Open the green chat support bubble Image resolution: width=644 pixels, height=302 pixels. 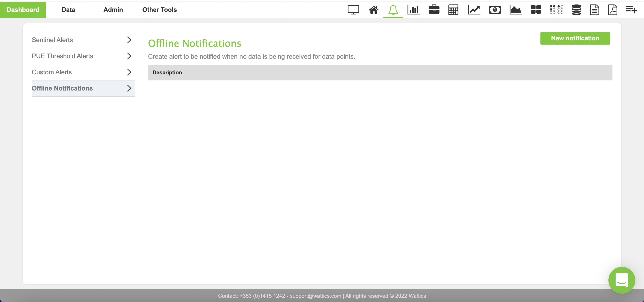pyautogui.click(x=621, y=280)
